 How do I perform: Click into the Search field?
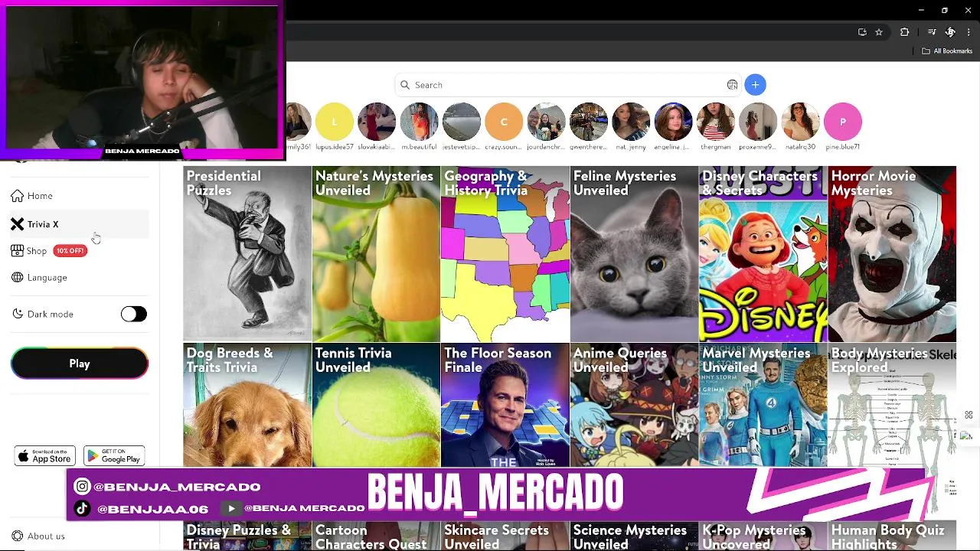[567, 85]
